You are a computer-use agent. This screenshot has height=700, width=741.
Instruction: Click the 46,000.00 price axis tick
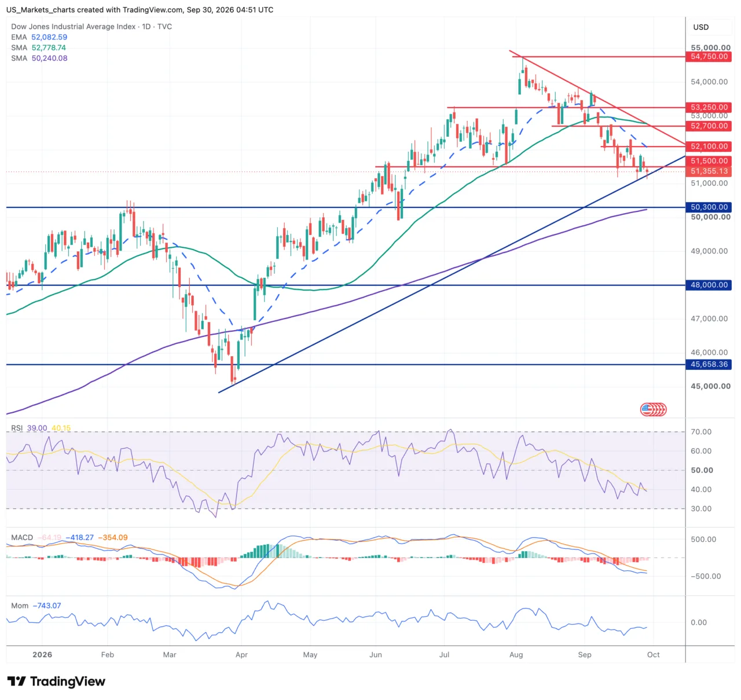(x=709, y=352)
